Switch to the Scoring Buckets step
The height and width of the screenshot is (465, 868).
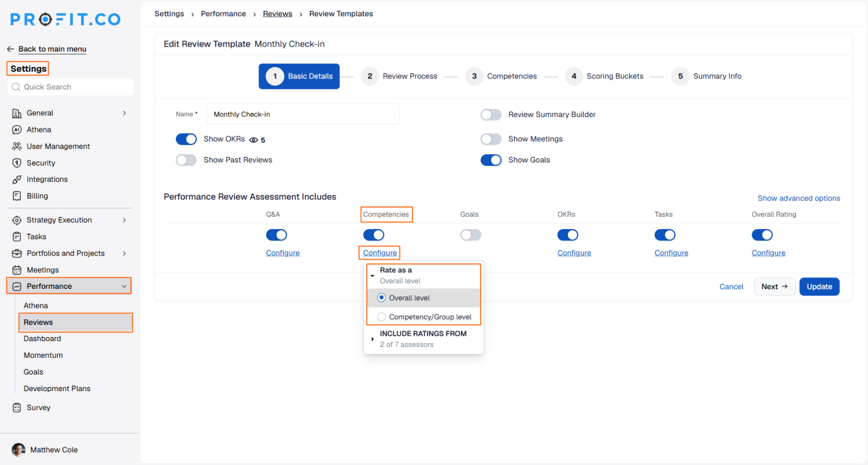[x=605, y=76]
